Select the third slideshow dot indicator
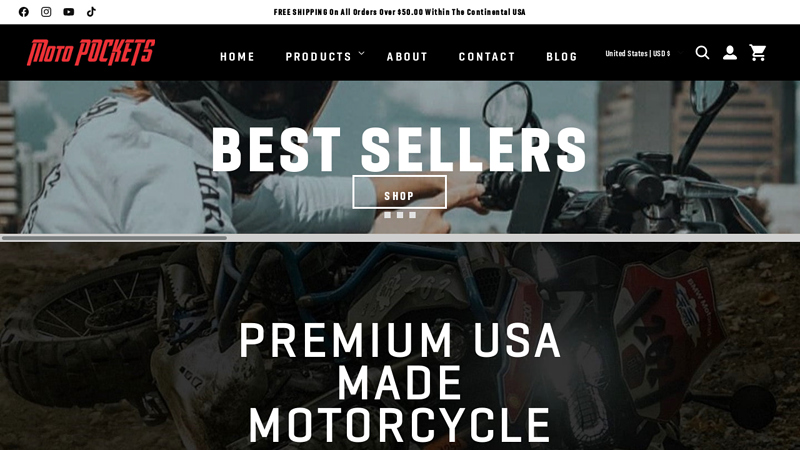Viewport: 800px width, 450px height. [412, 215]
